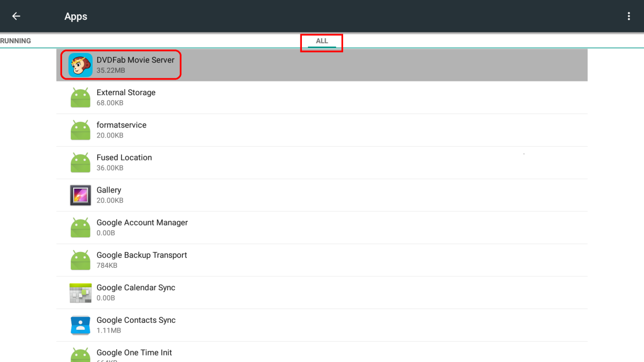Click the Gallery app icon
The height and width of the screenshot is (362, 644).
pos(80,196)
